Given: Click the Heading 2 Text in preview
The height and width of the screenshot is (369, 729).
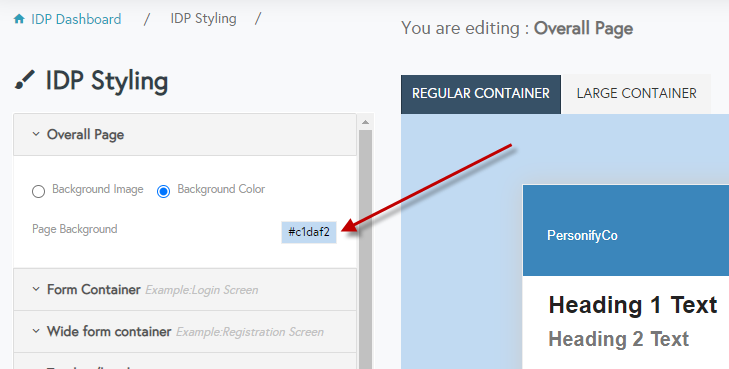Looking at the screenshot, I should point(618,339).
